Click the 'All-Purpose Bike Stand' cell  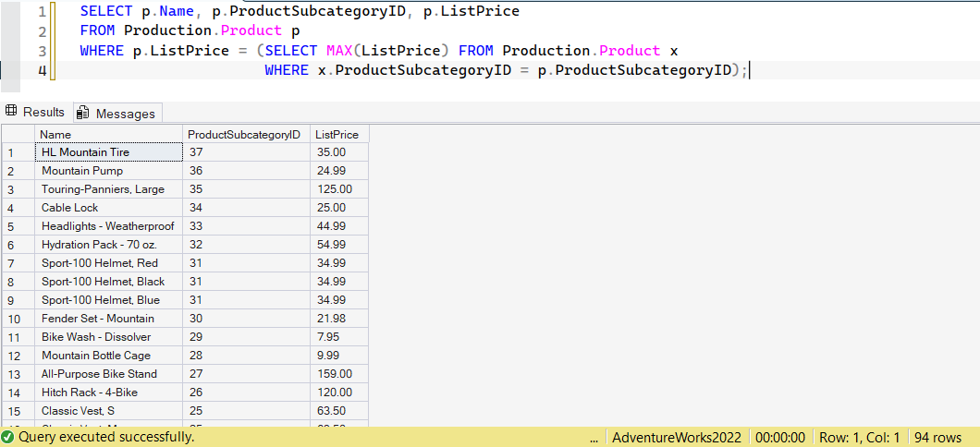pos(110,374)
